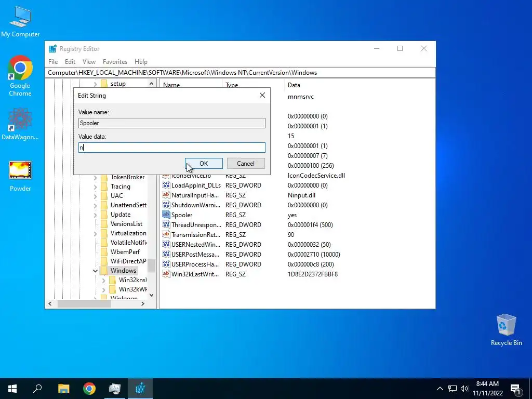Expand the Update tree key
The width and height of the screenshot is (532, 399).
(96, 215)
